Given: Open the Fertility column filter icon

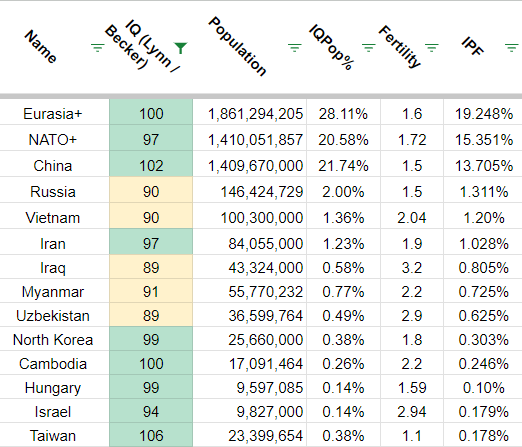Looking at the screenshot, I should coord(432,47).
